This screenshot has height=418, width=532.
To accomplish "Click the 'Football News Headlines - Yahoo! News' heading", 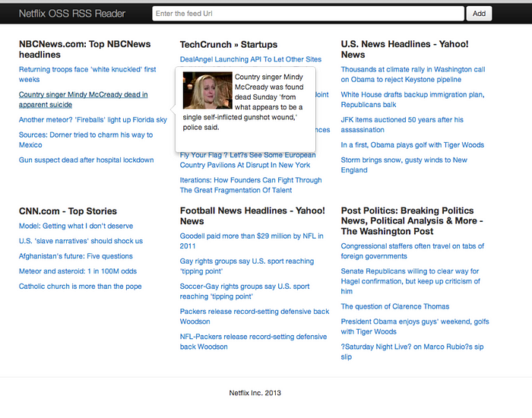I will coord(252,216).
